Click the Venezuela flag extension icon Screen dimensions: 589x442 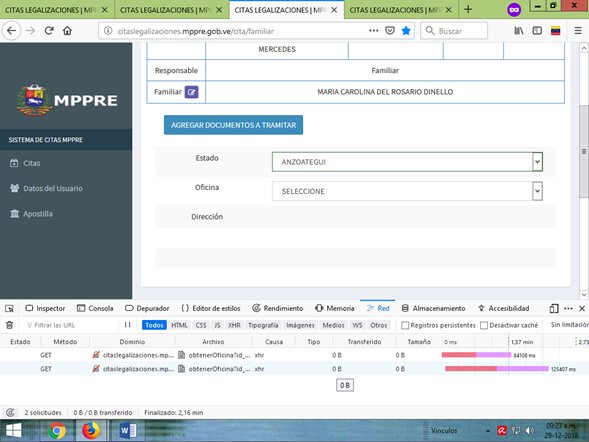pos(556,31)
